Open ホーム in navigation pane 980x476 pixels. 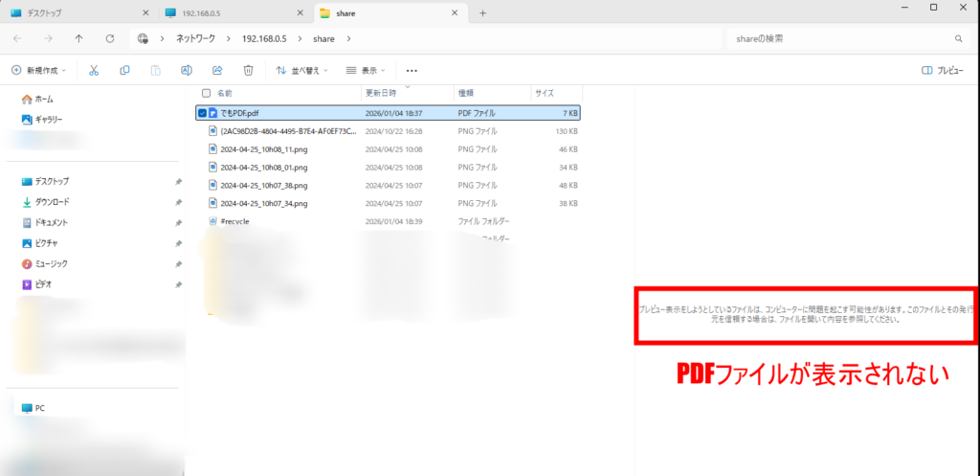37,99
